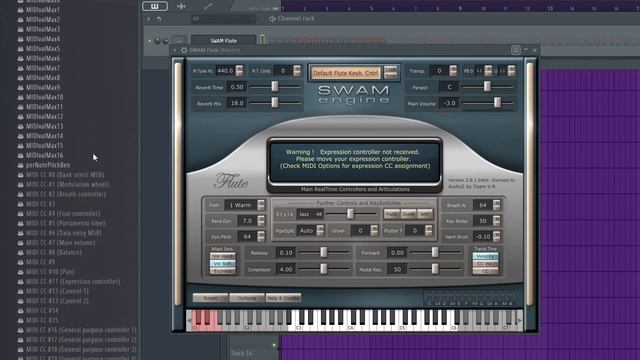640x360 pixels.
Task: Select Express attack sensitivity option
Action: (x=222, y=271)
